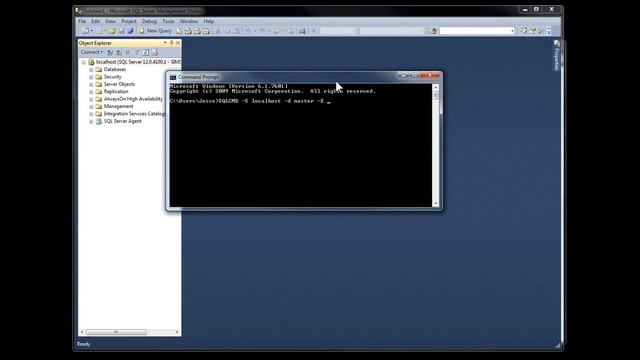Click the Filter icon in Object Explorer toolbar

point(137,52)
